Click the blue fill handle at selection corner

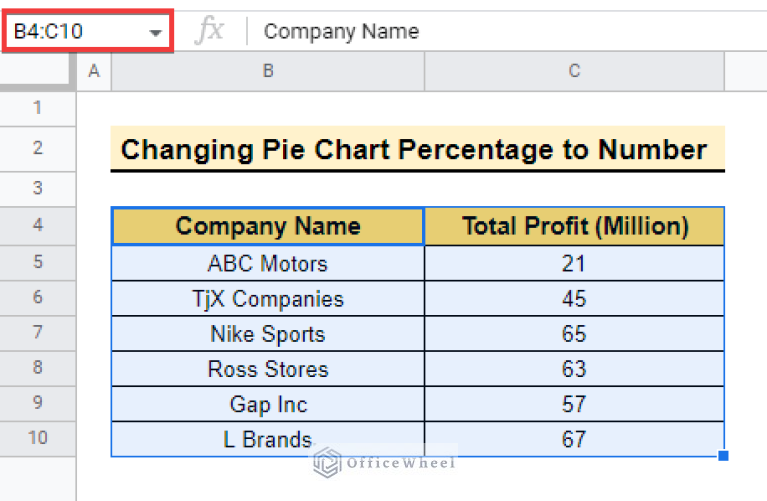tap(723, 456)
